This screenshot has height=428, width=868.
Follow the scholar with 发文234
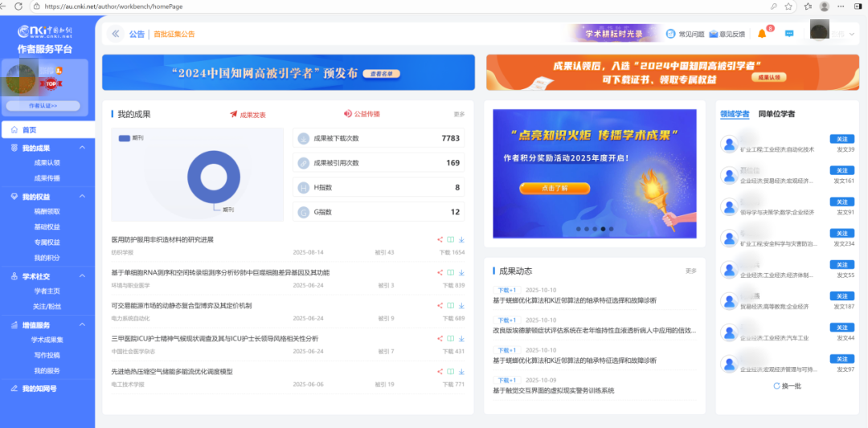click(x=841, y=234)
